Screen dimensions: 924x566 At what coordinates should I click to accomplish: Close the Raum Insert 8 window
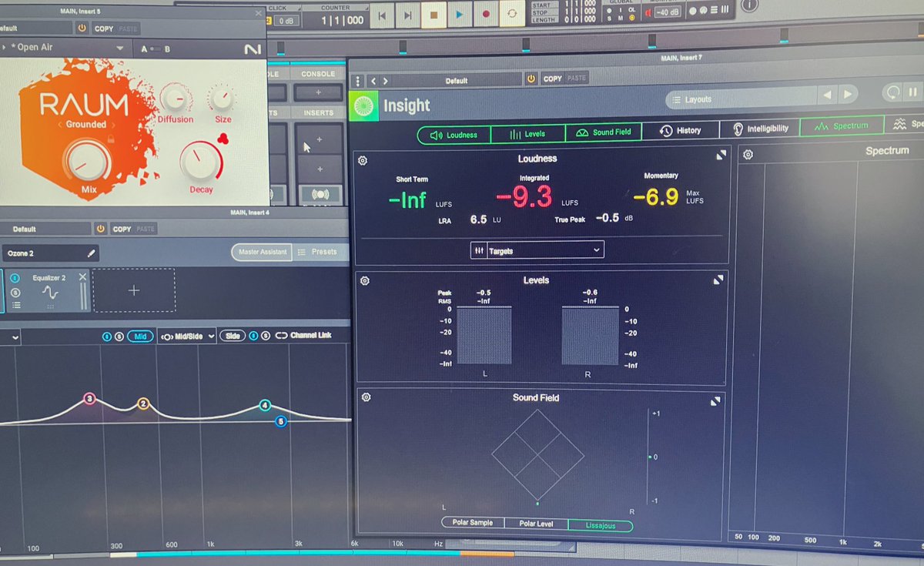[x=258, y=13]
